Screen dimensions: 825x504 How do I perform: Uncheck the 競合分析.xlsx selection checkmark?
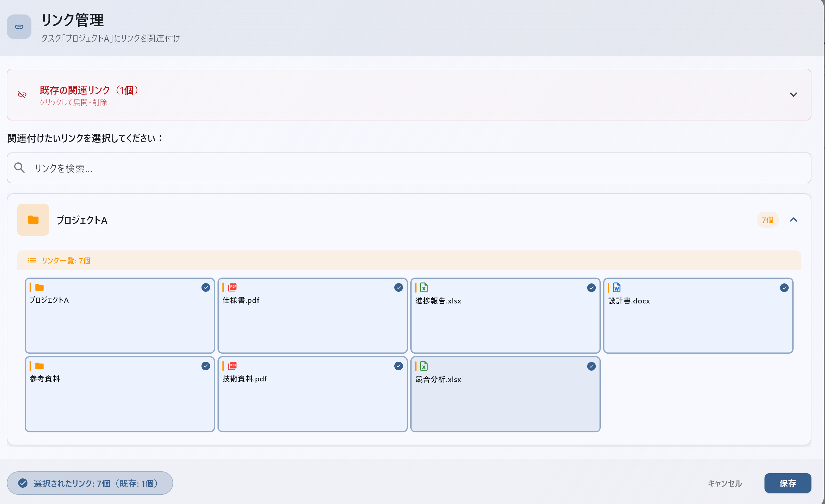(x=591, y=366)
